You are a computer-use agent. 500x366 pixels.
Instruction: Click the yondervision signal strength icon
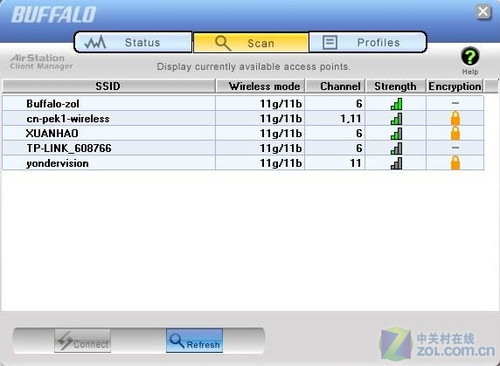[x=396, y=163]
